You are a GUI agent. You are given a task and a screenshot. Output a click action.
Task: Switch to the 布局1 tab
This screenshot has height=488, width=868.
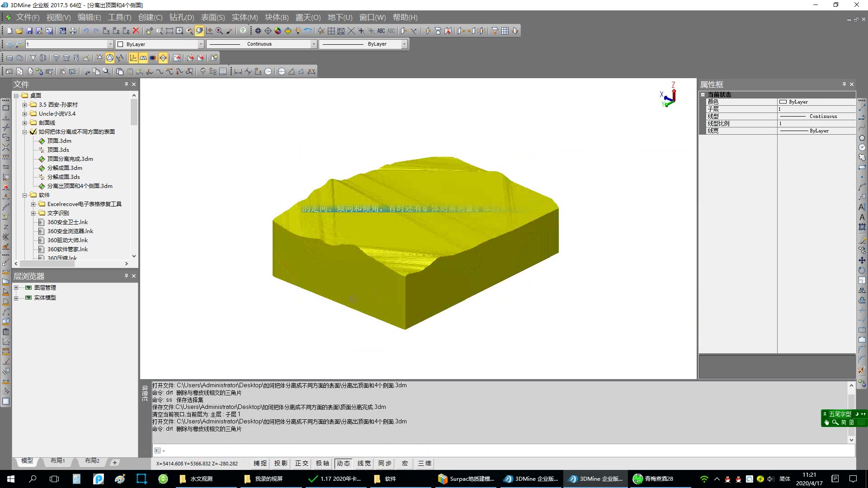click(58, 460)
